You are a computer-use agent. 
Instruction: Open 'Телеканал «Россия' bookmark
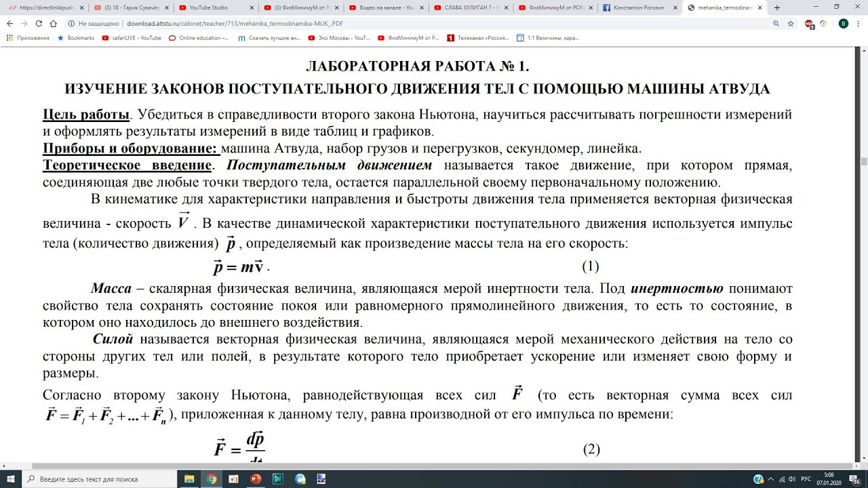(x=479, y=38)
